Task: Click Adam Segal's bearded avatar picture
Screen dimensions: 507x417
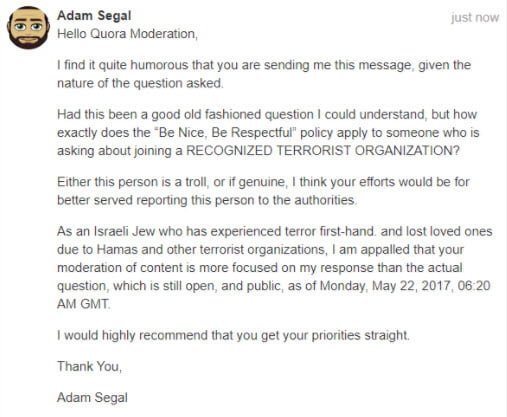Action: 28,28
